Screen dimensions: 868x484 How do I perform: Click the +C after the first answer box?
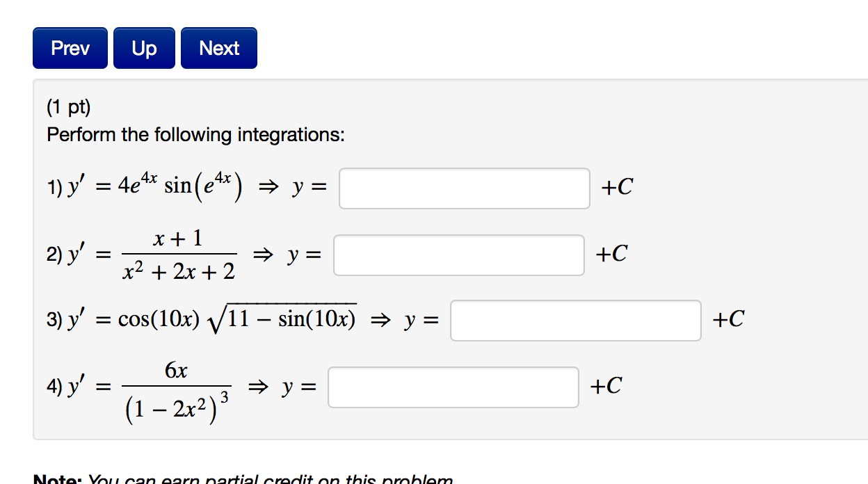pos(618,187)
